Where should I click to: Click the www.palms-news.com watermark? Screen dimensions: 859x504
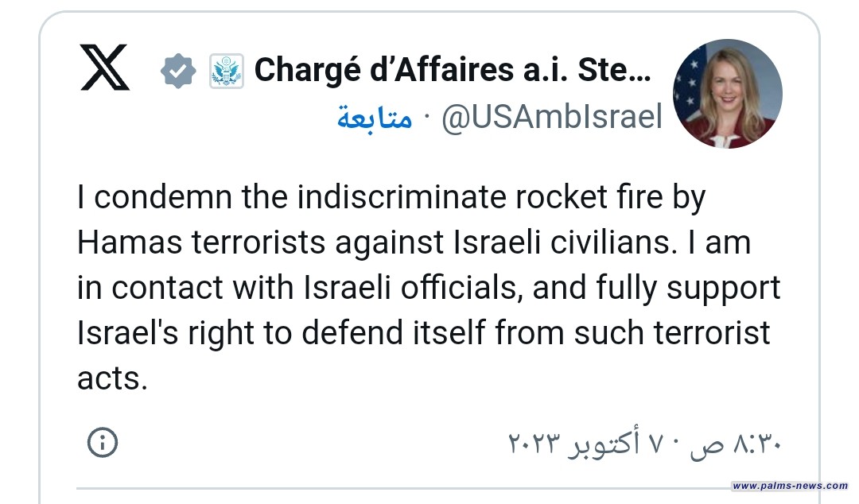click(790, 486)
